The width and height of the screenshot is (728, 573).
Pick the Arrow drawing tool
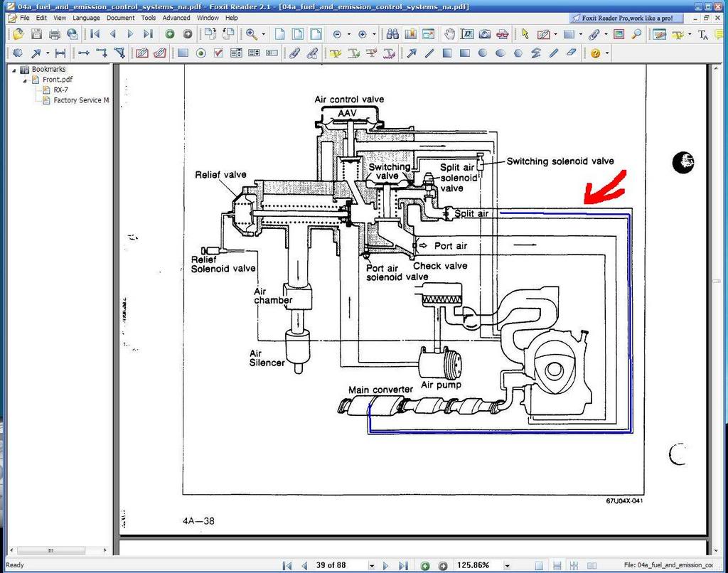pyautogui.click(x=411, y=53)
